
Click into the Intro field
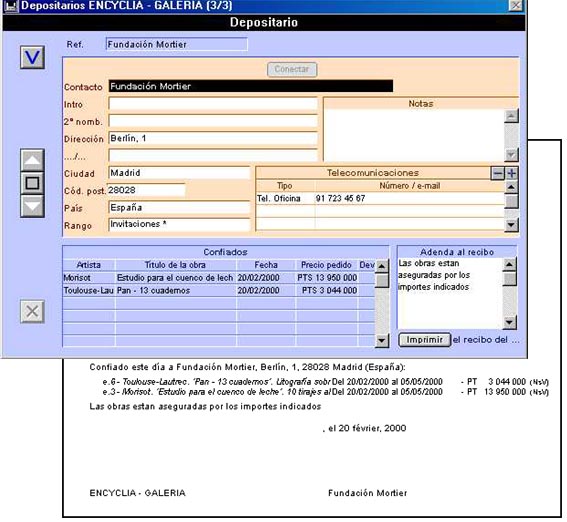click(213, 104)
